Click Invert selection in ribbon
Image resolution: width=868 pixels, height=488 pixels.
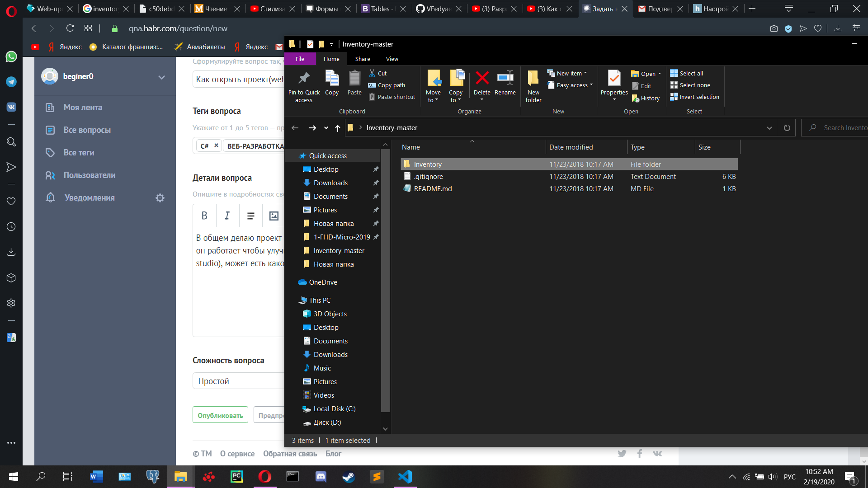click(695, 97)
